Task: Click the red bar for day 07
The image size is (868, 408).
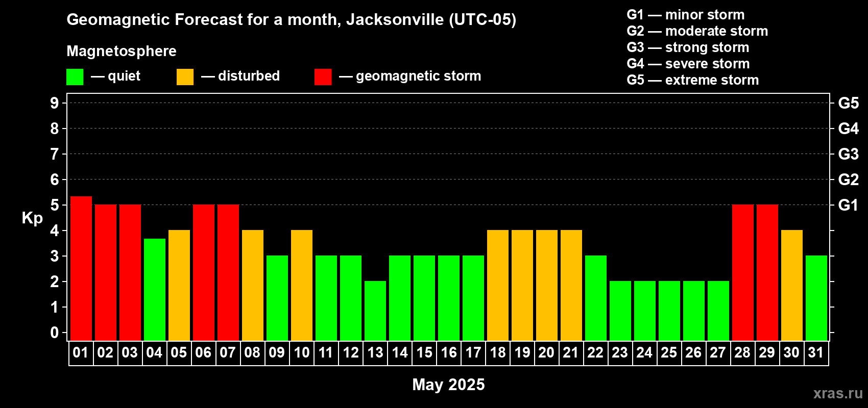Action: tap(228, 273)
